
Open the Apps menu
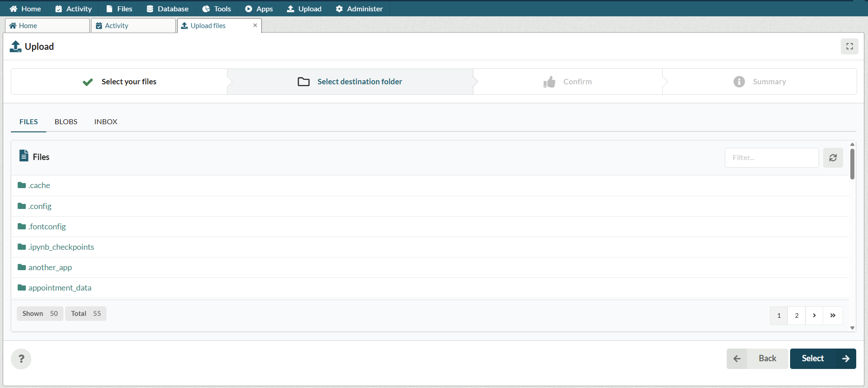coord(259,9)
